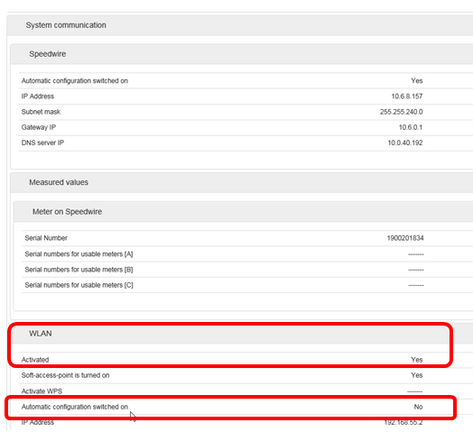
Task: Click Serial numbers for usable meters [C]
Action: coord(79,285)
